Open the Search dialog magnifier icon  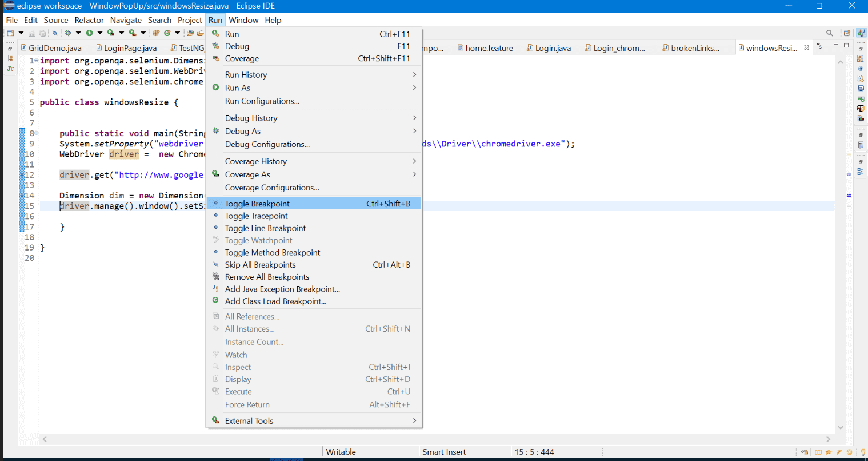tap(830, 33)
